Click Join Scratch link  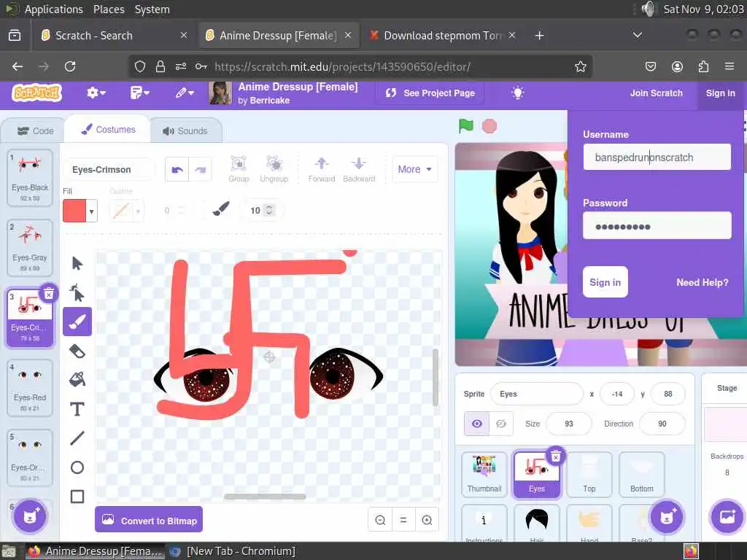click(656, 93)
